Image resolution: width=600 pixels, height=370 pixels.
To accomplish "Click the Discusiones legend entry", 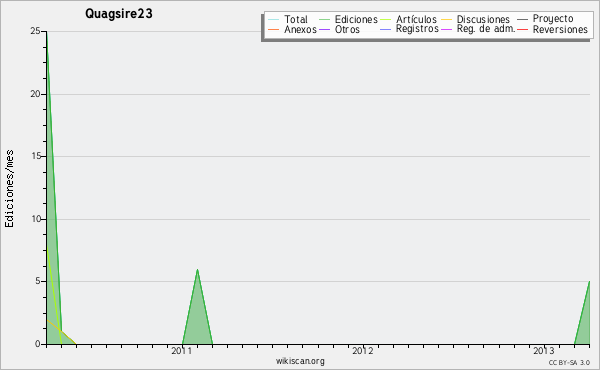I will point(476,19).
